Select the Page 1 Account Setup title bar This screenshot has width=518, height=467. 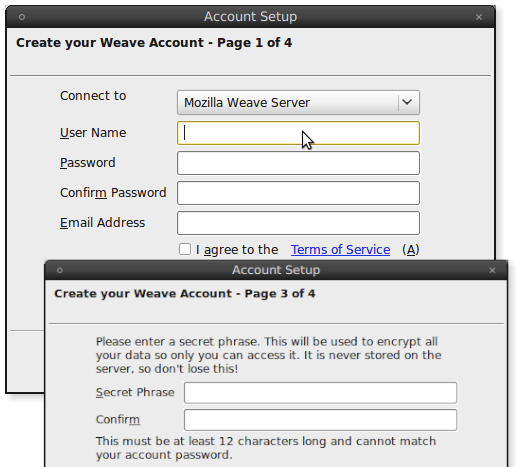point(250,17)
